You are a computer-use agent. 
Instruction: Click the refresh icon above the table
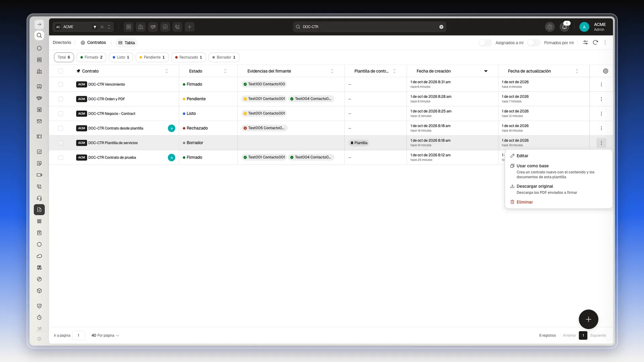tap(595, 43)
